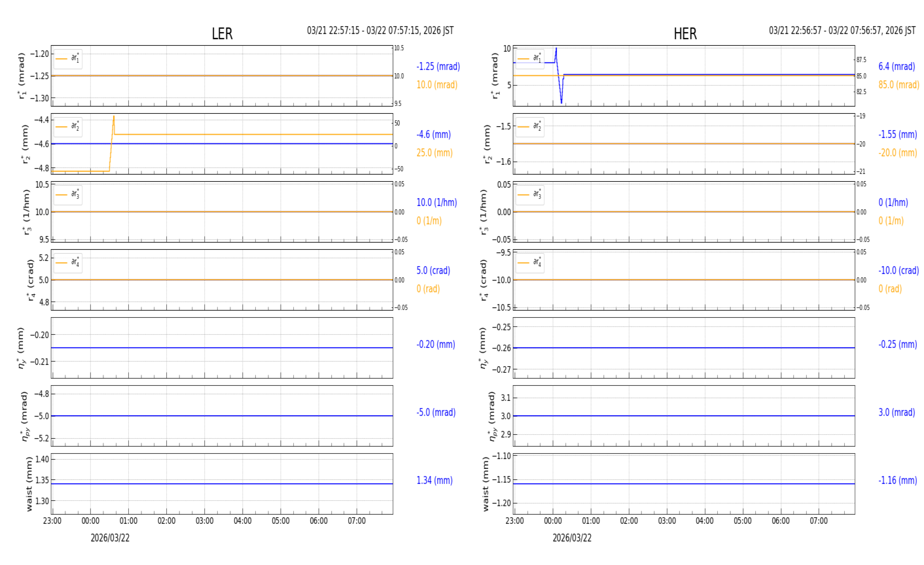Click the 23:00 tick label on the LER time axis
The height and width of the screenshot is (565, 924).
(x=52, y=521)
